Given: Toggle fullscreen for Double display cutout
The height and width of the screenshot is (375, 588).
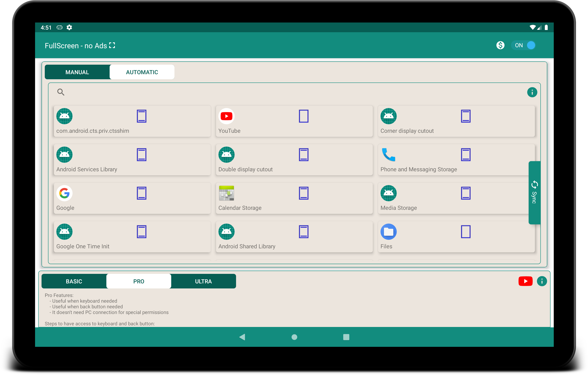Looking at the screenshot, I should 304,155.
